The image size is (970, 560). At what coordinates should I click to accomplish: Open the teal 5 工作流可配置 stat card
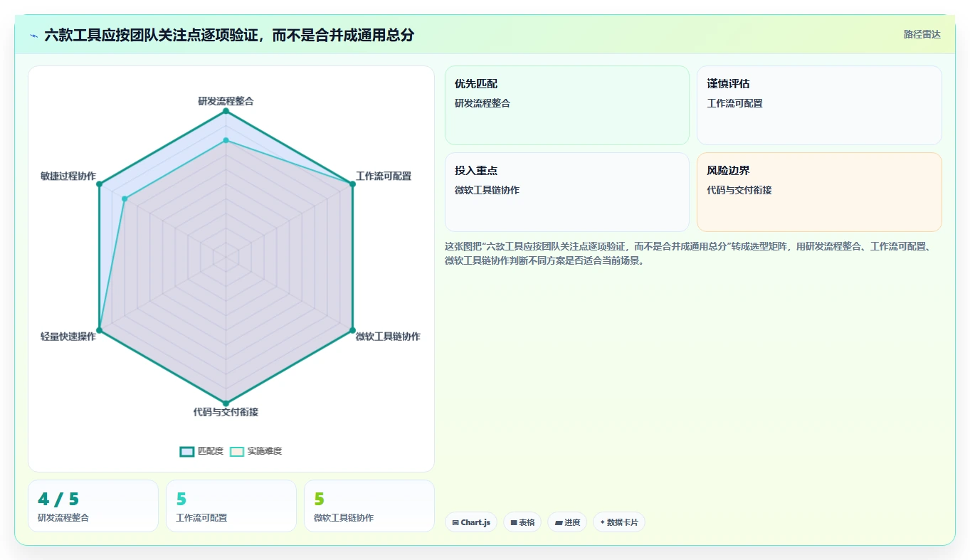[x=231, y=506]
